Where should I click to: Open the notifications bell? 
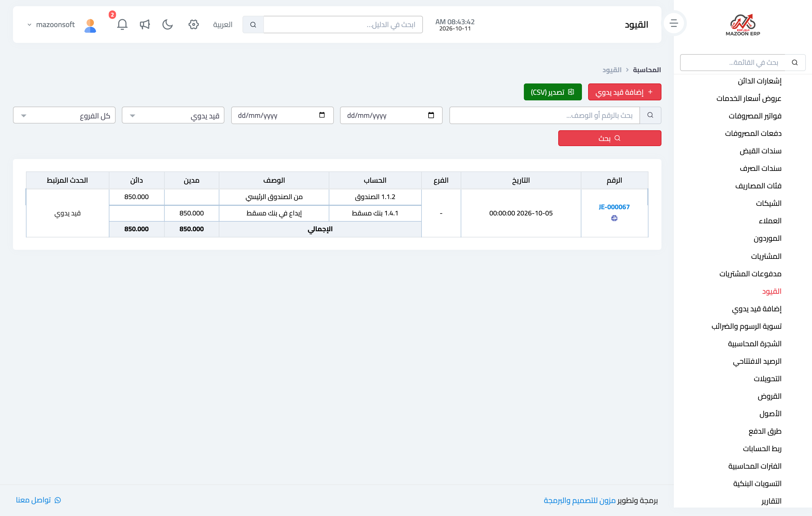(122, 24)
